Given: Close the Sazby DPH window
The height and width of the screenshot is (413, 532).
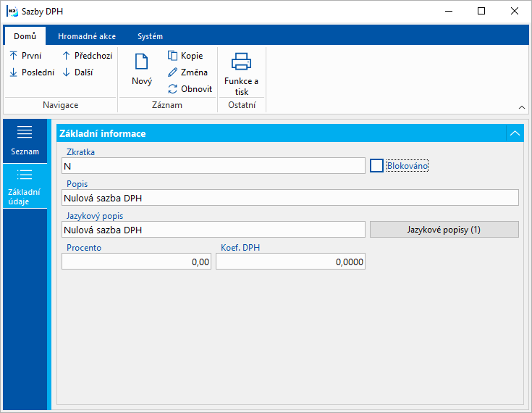Looking at the screenshot, I should pyautogui.click(x=515, y=11).
